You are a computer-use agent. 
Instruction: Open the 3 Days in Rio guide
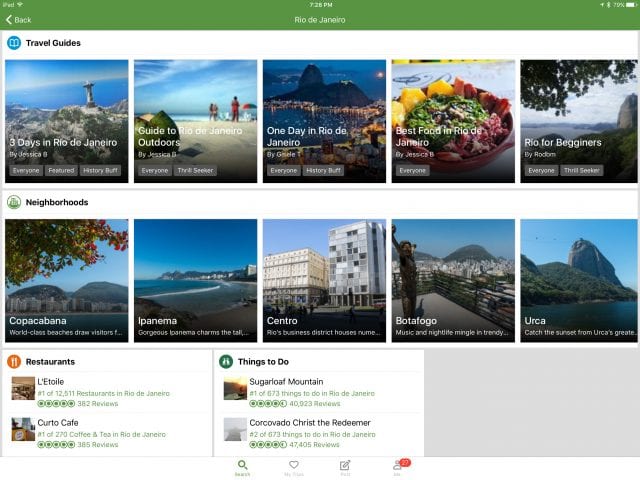(x=66, y=120)
